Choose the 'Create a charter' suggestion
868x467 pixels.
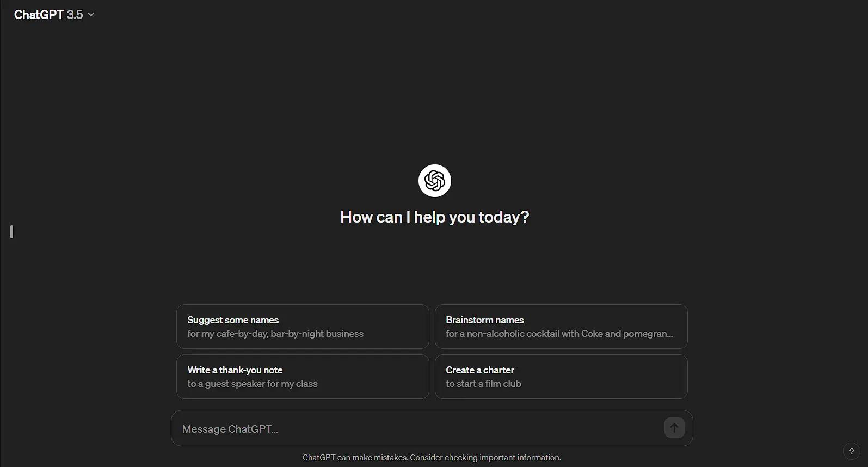[561, 377]
